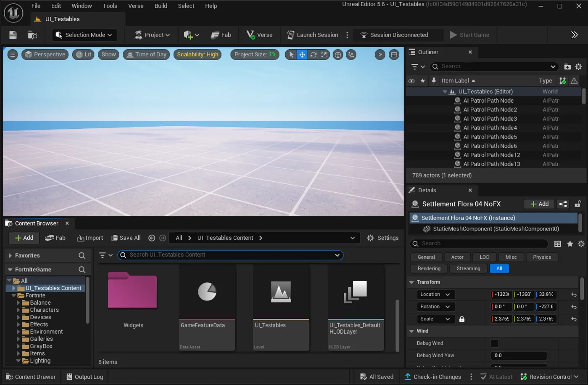Show only favorite properties with Details star icon

(x=570, y=244)
